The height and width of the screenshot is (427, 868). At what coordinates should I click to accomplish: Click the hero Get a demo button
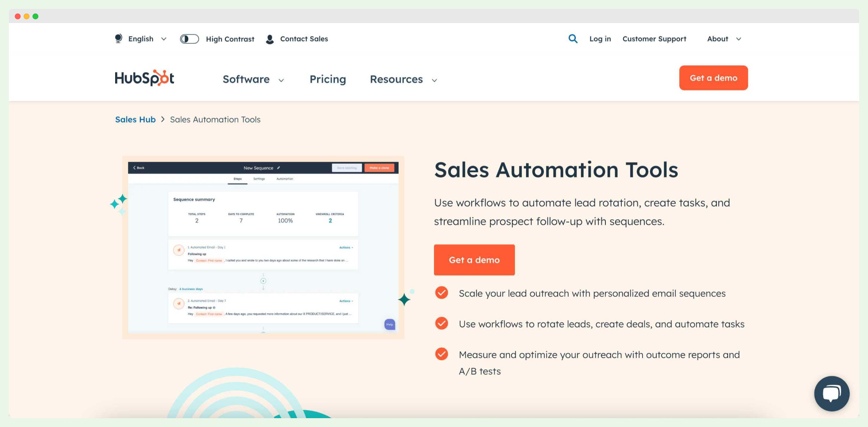tap(474, 260)
